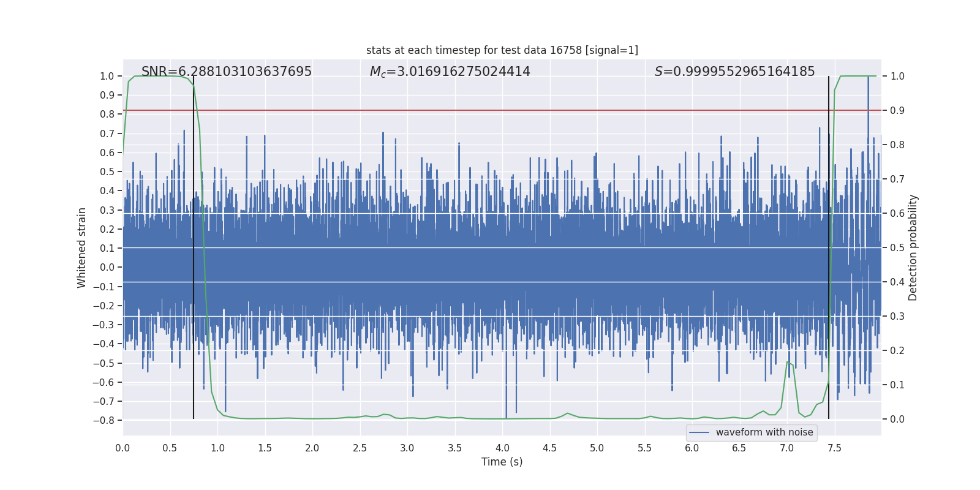Click the right axis tick label 0.5
The width and height of the screenshot is (980, 490).
click(x=897, y=247)
